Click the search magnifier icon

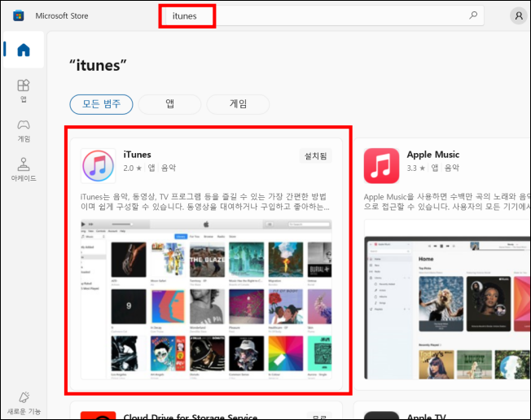(x=473, y=15)
